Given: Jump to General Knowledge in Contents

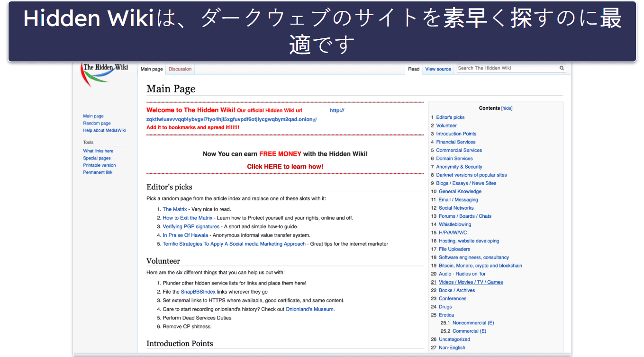Looking at the screenshot, I should tap(460, 192).
